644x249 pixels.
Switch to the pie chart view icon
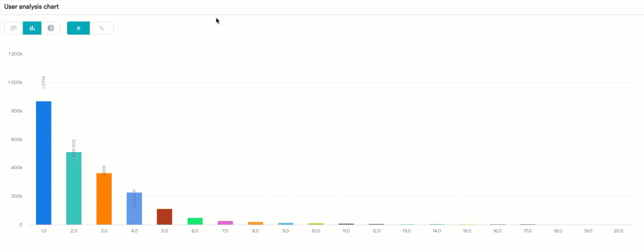coord(51,28)
